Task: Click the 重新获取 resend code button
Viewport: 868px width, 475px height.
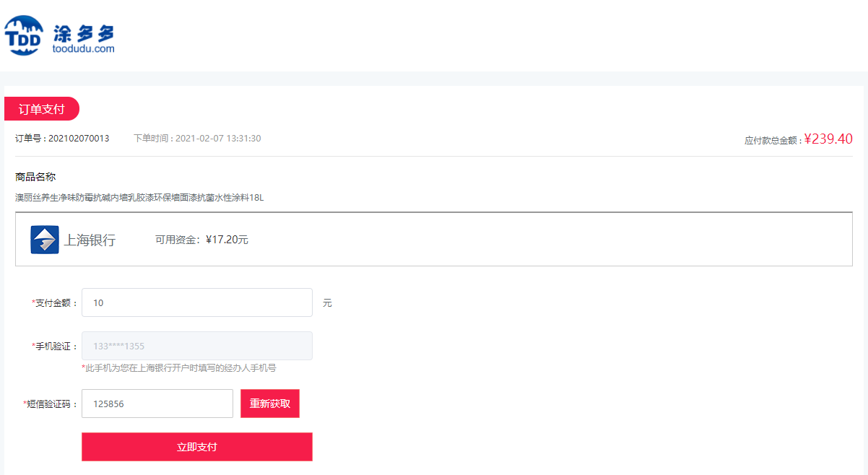Action: click(270, 404)
